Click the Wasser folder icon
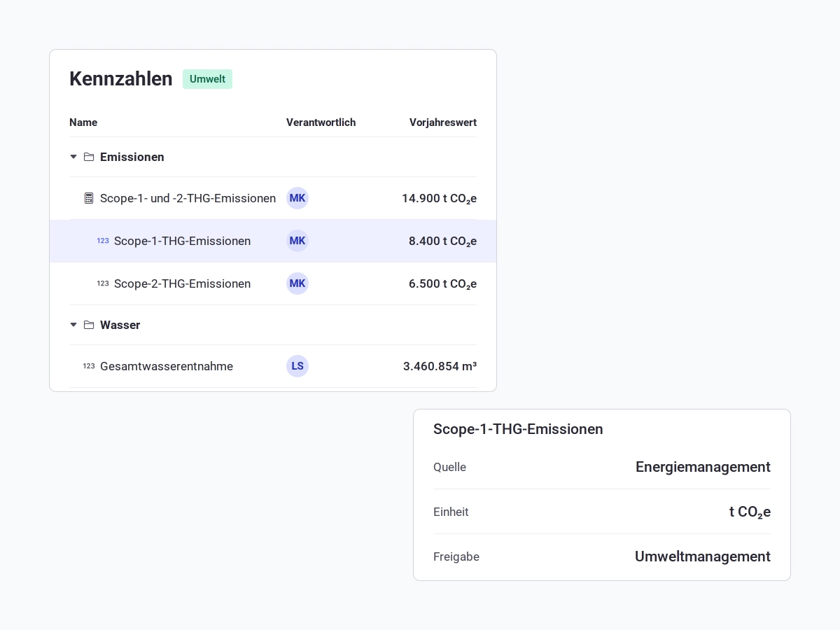840x630 pixels. pos(89,325)
